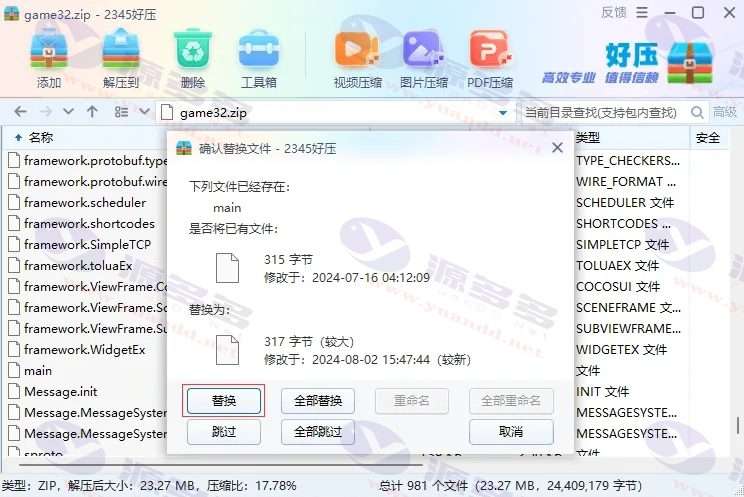Viewport: 744px width, 497px height.
Task: Click the game32.zip address path field
Action: point(335,113)
